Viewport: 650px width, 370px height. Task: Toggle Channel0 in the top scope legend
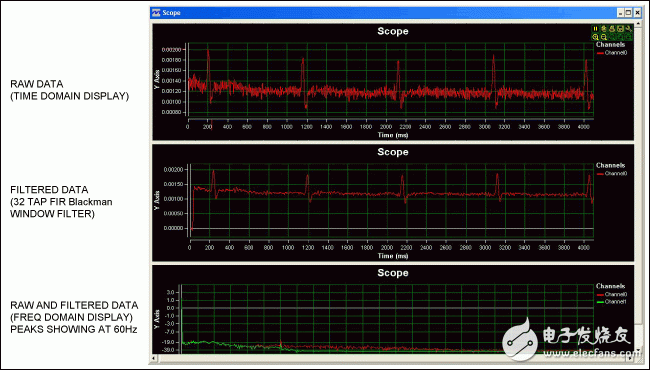(x=616, y=53)
